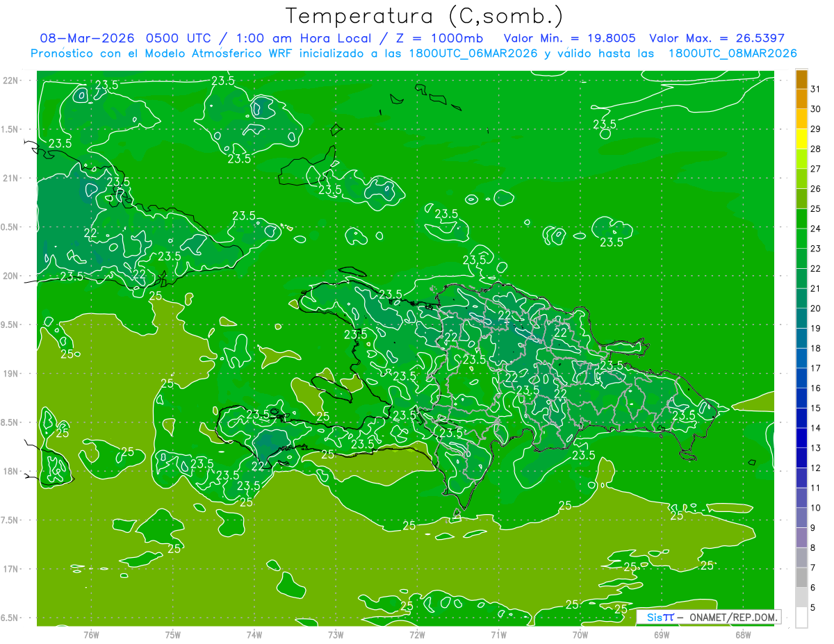Click the 19N latitude axis label
The image size is (834, 644).
click(10, 374)
